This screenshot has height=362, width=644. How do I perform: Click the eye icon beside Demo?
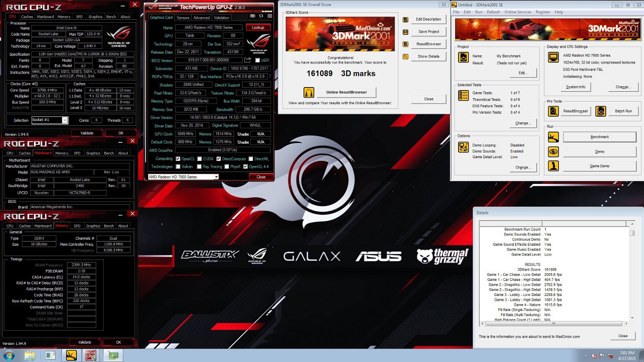tap(553, 152)
